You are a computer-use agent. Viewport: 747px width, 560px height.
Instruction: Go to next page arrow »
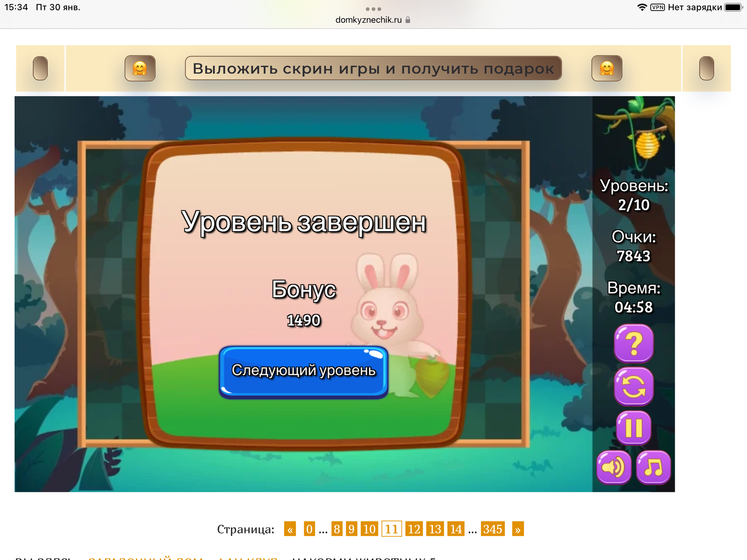[518, 529]
